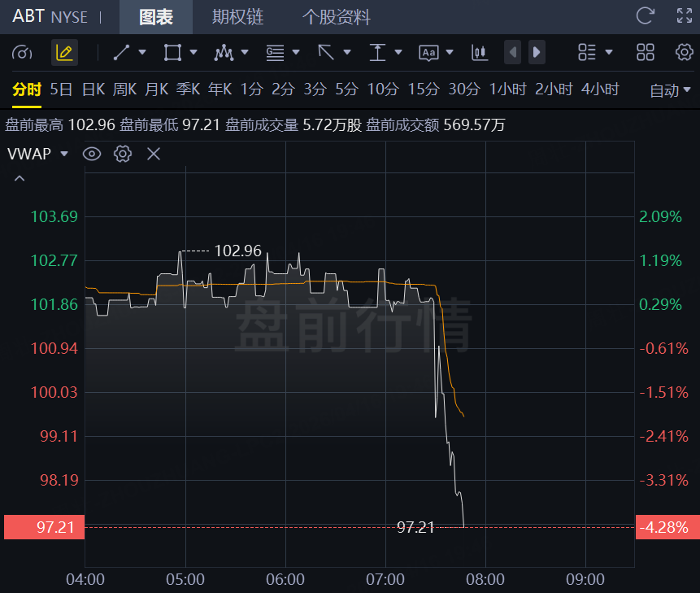This screenshot has width=700, height=593.
Task: Select the Aa text annotation tool
Action: tap(428, 53)
